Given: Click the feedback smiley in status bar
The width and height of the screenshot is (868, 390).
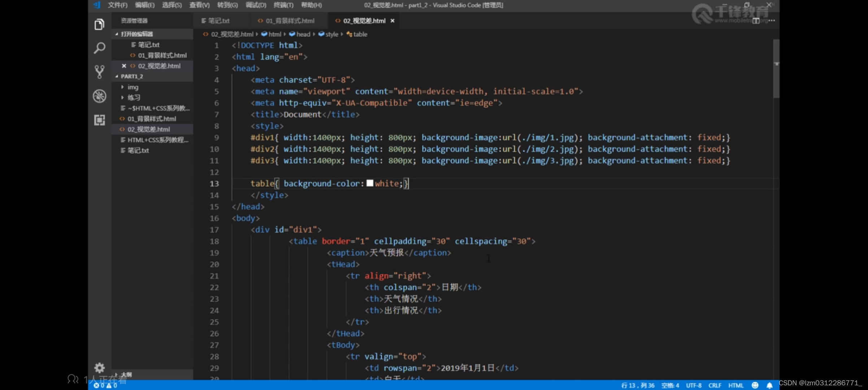Looking at the screenshot, I should (755, 385).
